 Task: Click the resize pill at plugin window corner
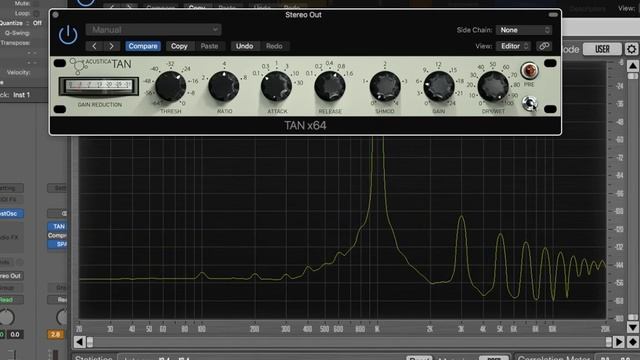click(x=553, y=15)
